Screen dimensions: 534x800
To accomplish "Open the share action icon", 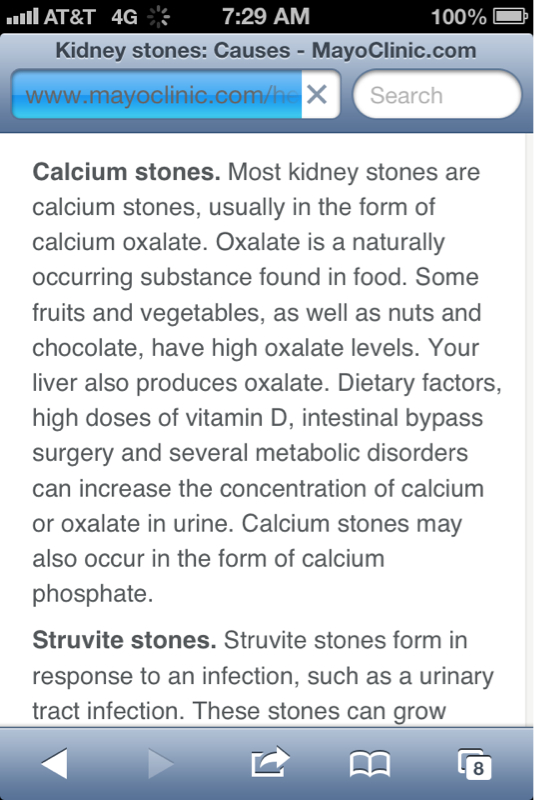I will (270, 762).
